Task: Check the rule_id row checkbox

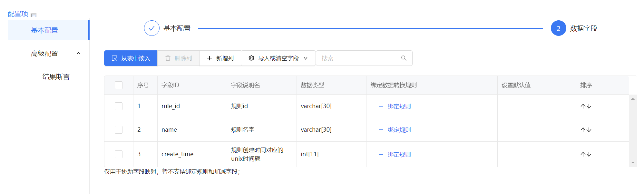Action: click(119, 106)
